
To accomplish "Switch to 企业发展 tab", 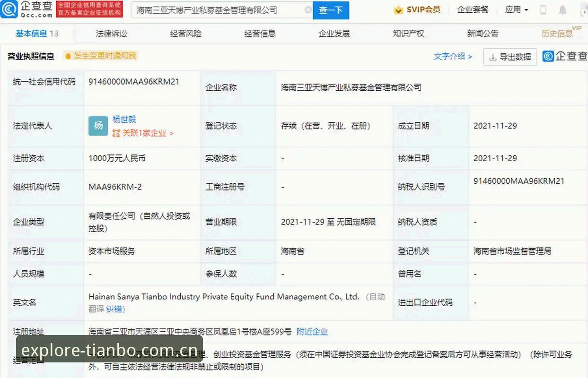I will click(x=334, y=34).
